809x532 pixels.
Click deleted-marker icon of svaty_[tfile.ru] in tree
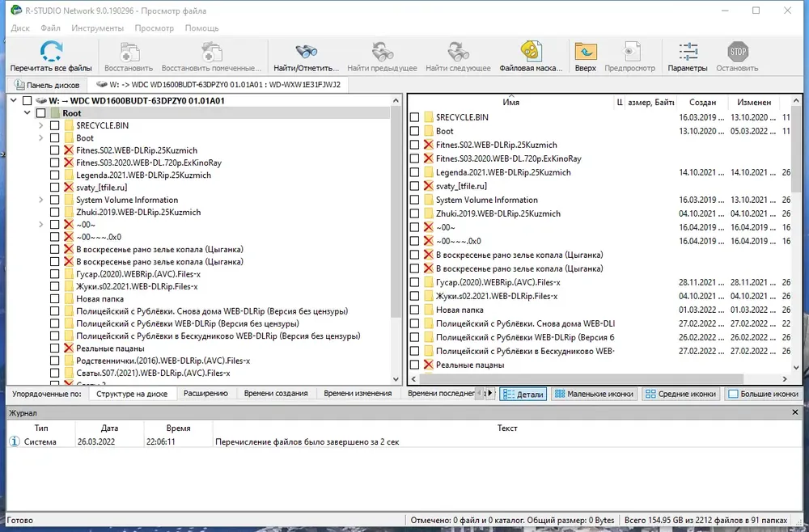point(69,187)
